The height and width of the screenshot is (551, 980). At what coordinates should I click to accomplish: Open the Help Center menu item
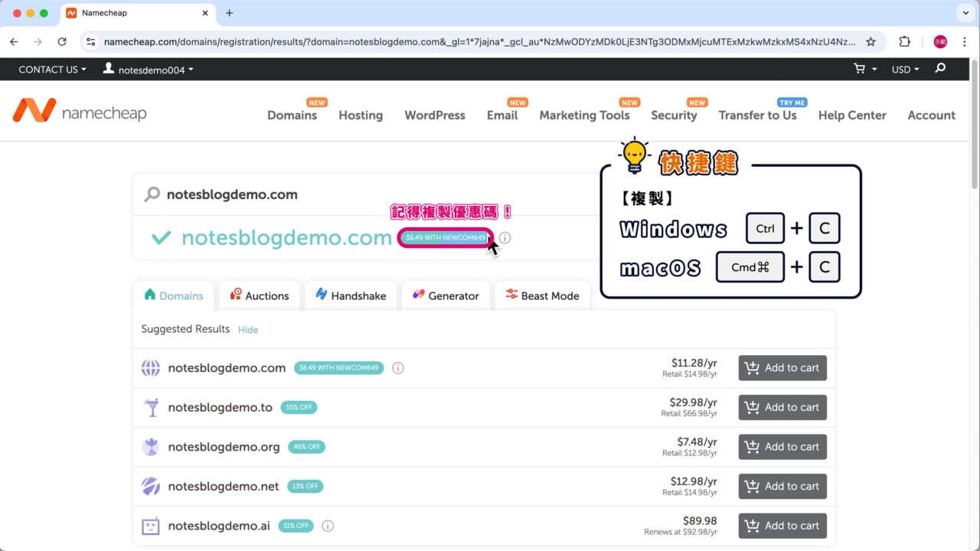point(852,115)
